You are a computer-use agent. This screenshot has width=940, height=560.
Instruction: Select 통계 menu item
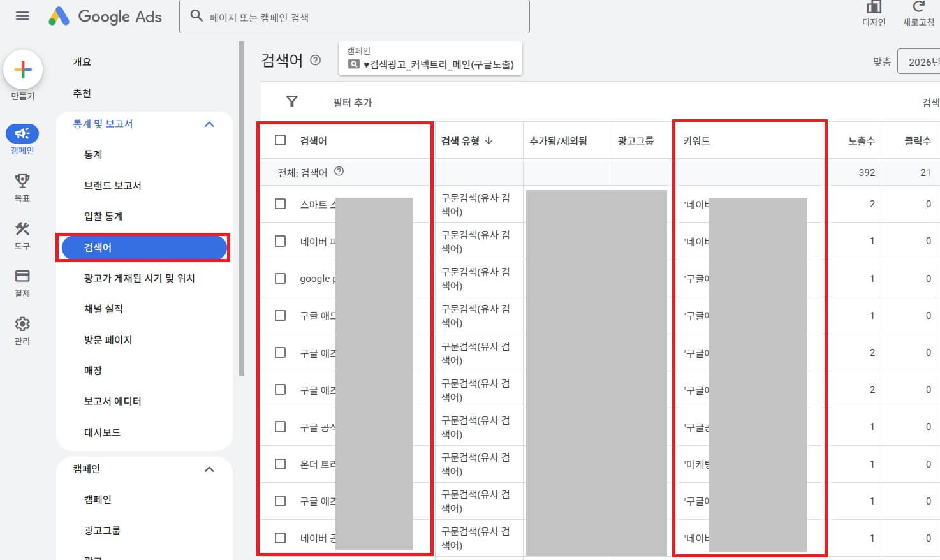(93, 154)
